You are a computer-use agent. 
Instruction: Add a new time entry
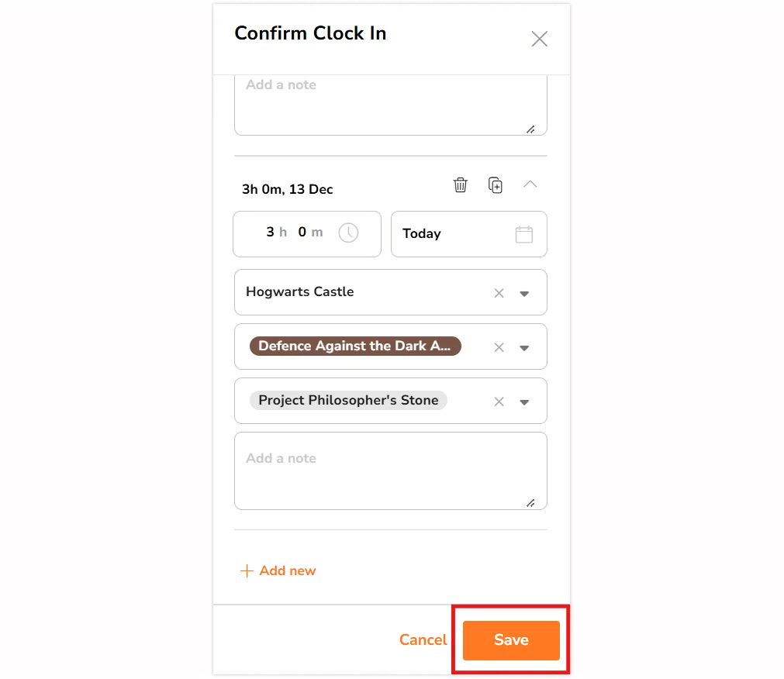point(278,570)
